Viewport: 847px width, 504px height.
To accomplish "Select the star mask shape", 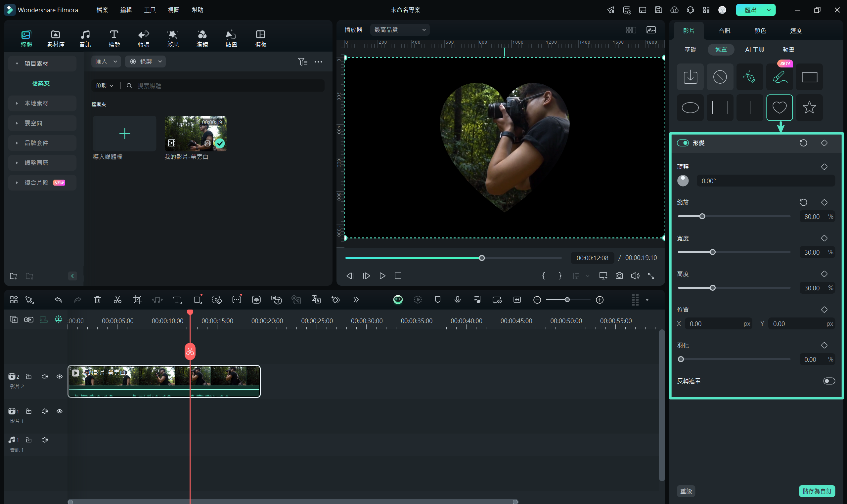I will tap(809, 107).
